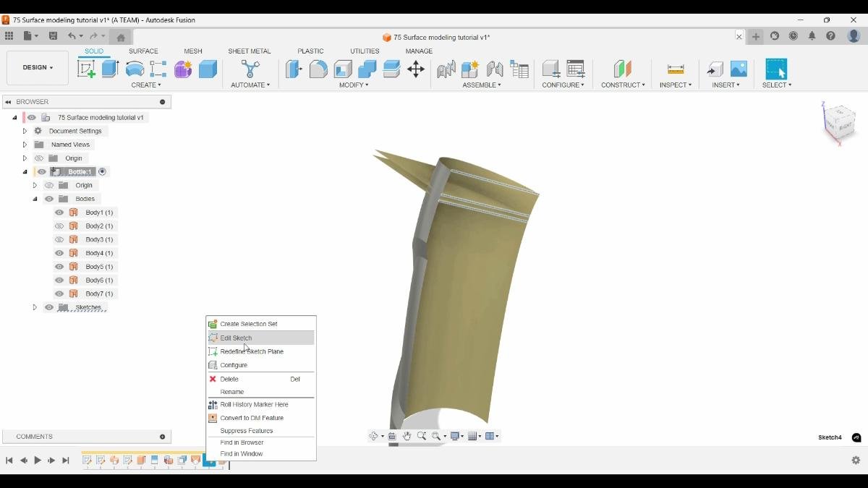Show Body2 (1) using its eye icon

[x=59, y=226]
